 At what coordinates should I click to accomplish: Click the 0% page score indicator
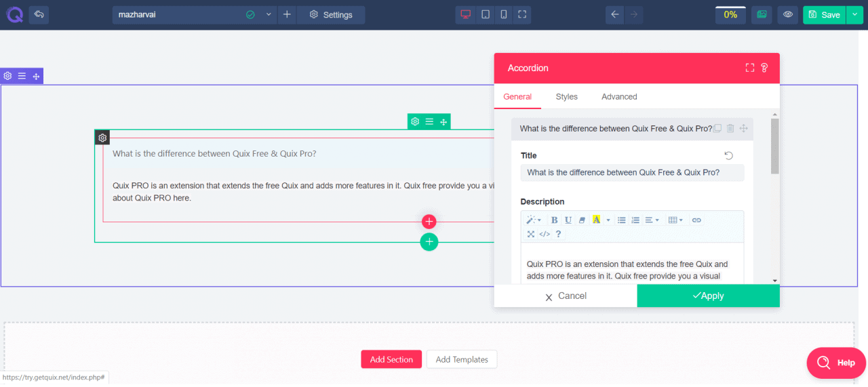click(x=730, y=14)
